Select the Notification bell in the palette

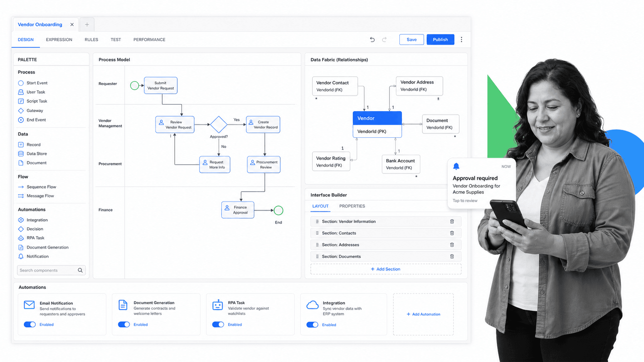click(21, 257)
